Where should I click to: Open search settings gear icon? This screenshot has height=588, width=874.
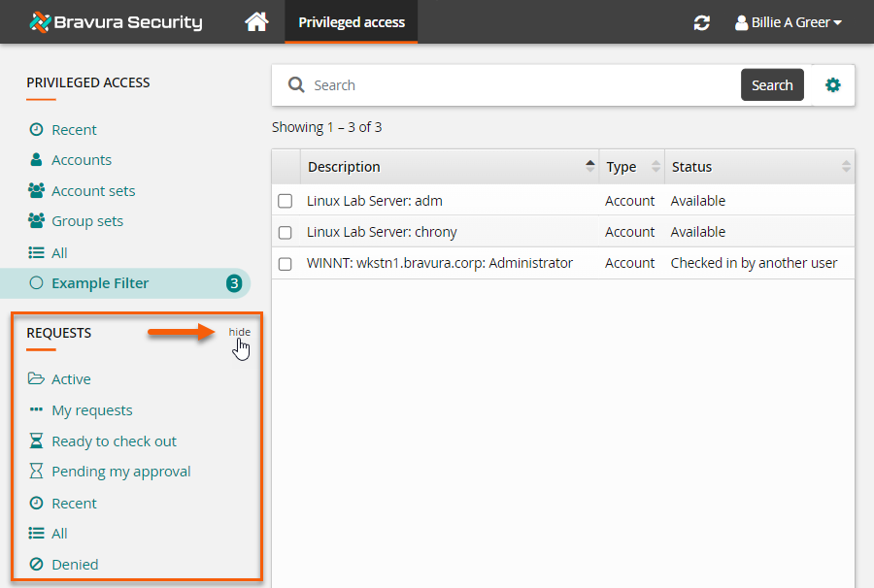pos(832,85)
